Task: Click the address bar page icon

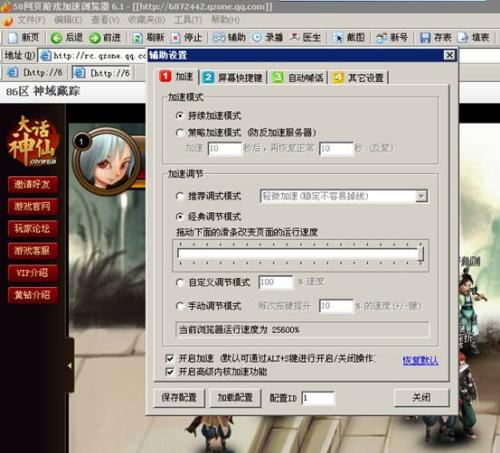Action: (x=45, y=56)
